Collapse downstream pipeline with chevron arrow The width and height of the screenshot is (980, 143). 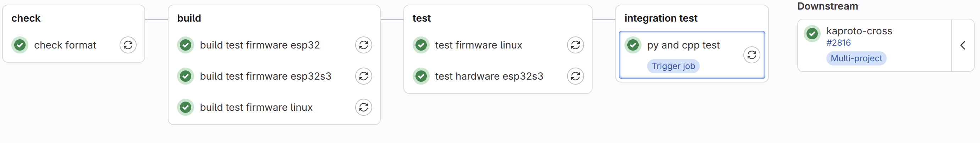click(x=963, y=46)
